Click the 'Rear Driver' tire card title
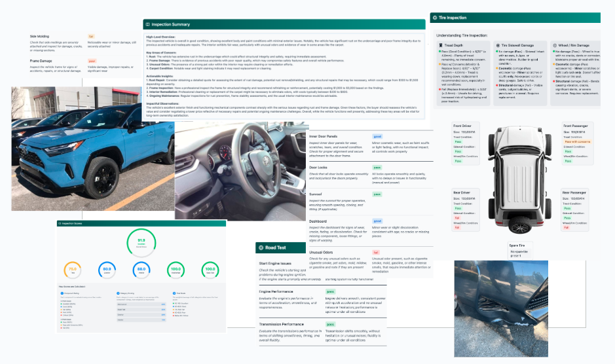This screenshot has height=364, width=615. pos(461,192)
